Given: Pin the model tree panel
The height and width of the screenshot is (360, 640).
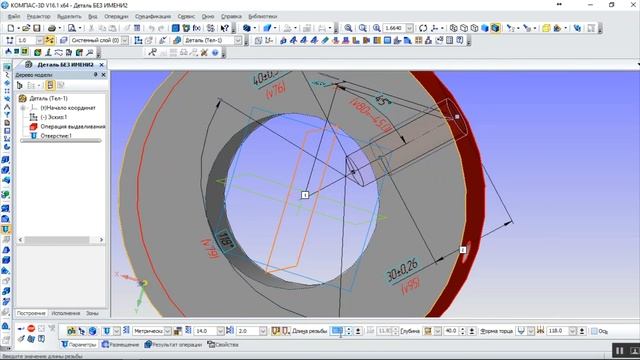Looking at the screenshot, I should [96, 75].
